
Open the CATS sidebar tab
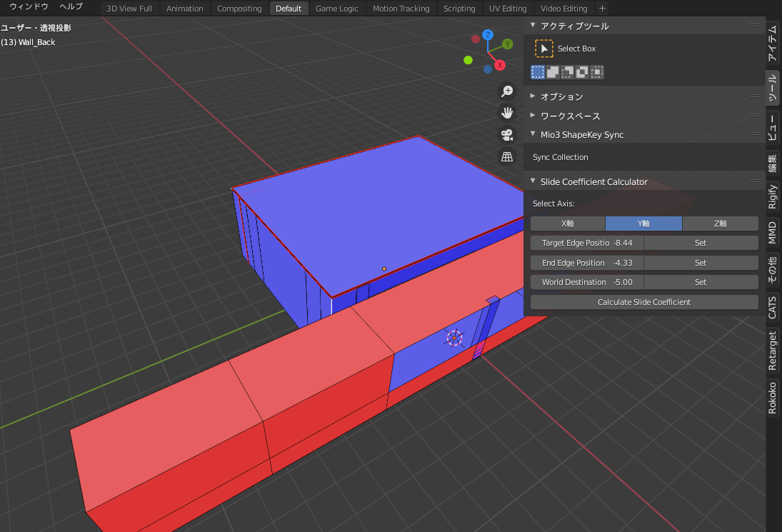[x=773, y=308]
